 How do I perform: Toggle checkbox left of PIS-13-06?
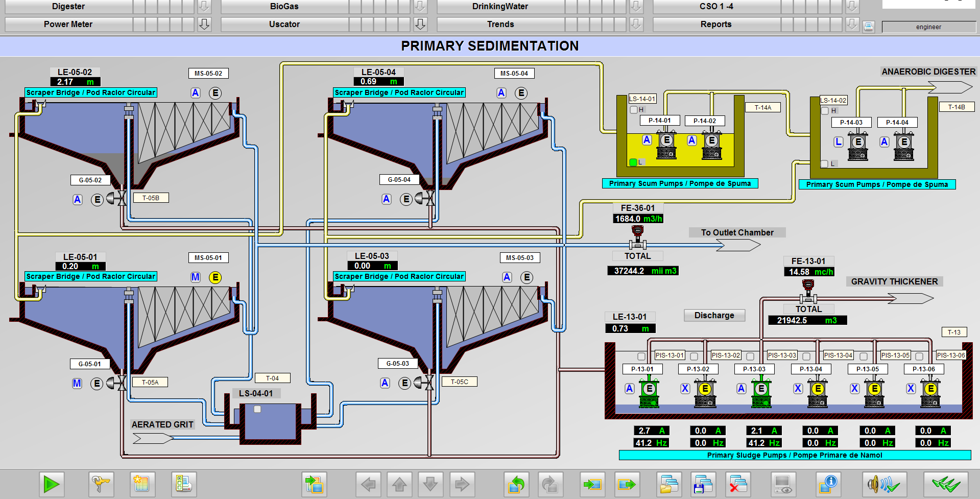point(919,357)
